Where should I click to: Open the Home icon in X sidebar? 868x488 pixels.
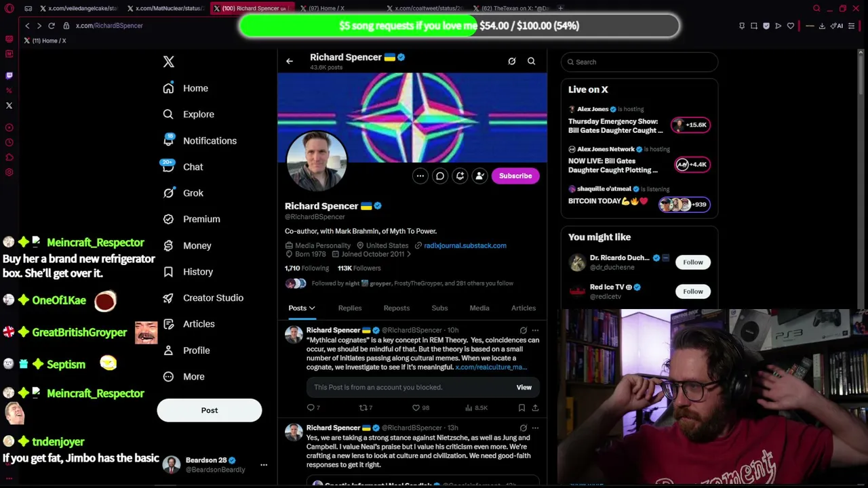(x=168, y=88)
